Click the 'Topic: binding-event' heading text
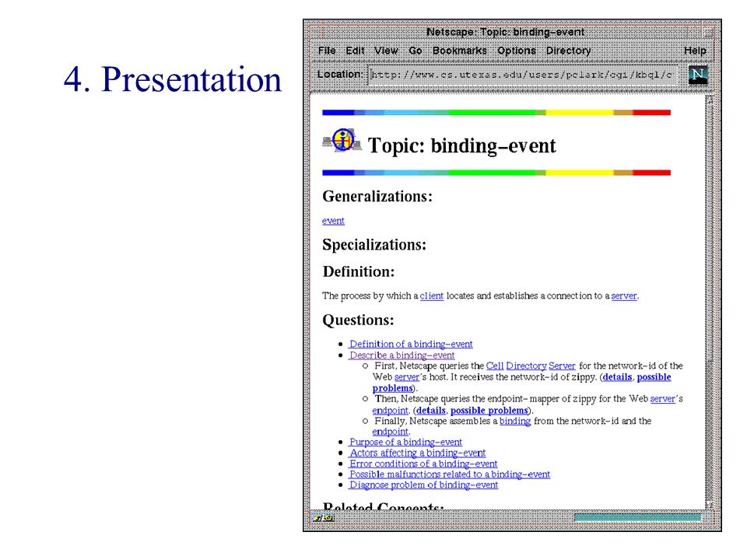 tap(461, 145)
